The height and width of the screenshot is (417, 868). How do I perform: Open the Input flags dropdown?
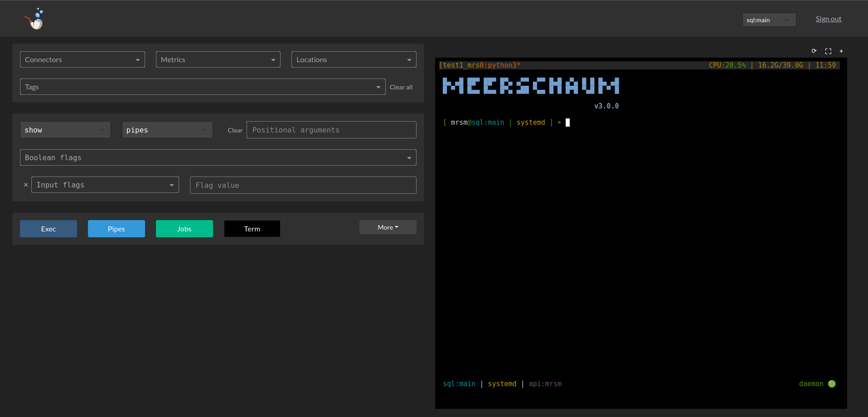tap(105, 185)
